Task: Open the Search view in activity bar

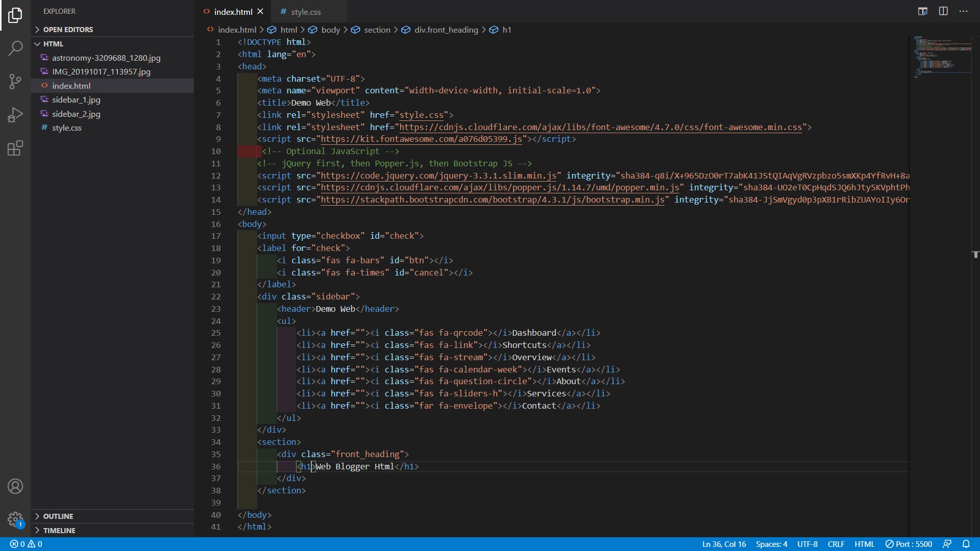Action: click(15, 48)
